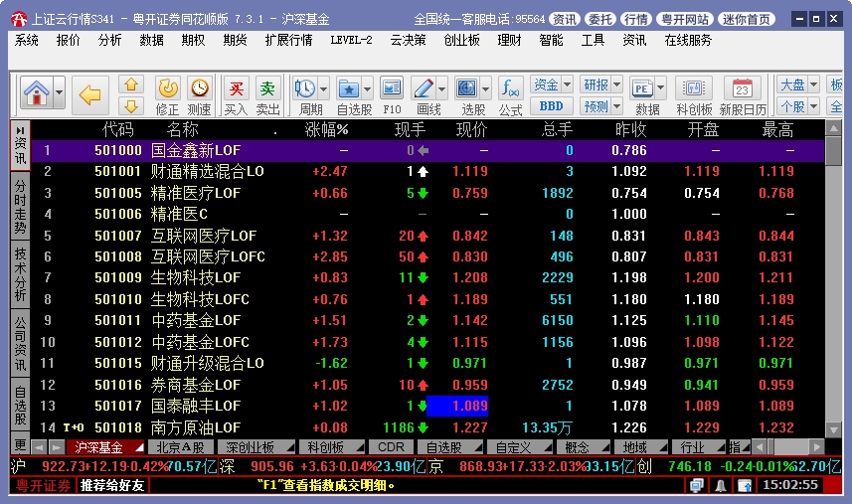Expand the 研报 dropdown arrow

(617, 84)
